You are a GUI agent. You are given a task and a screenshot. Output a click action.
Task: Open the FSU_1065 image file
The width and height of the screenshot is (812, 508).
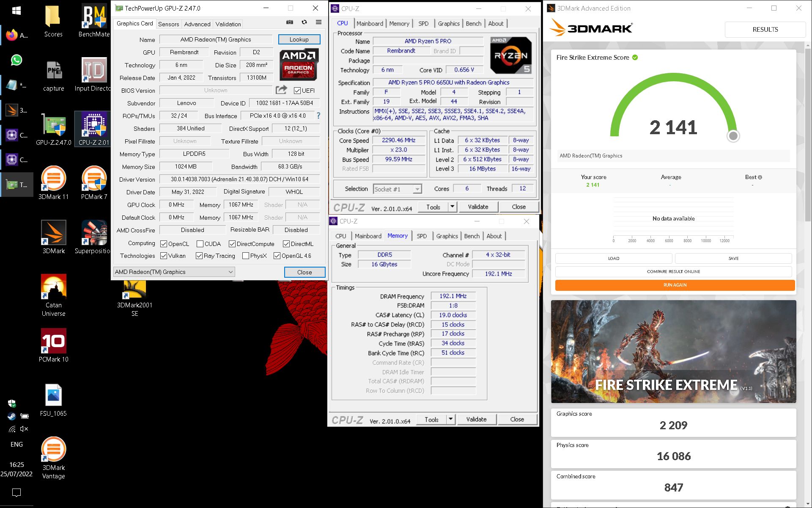(54, 400)
